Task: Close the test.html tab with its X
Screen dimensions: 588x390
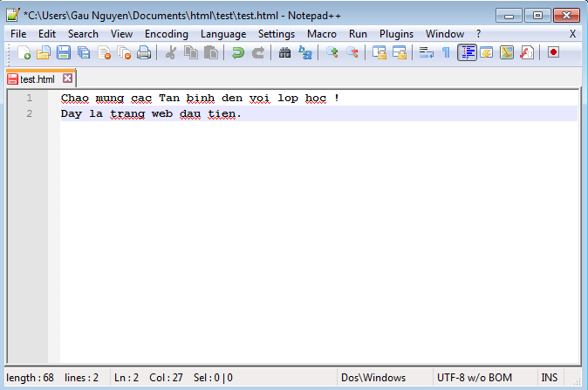Action: click(67, 79)
